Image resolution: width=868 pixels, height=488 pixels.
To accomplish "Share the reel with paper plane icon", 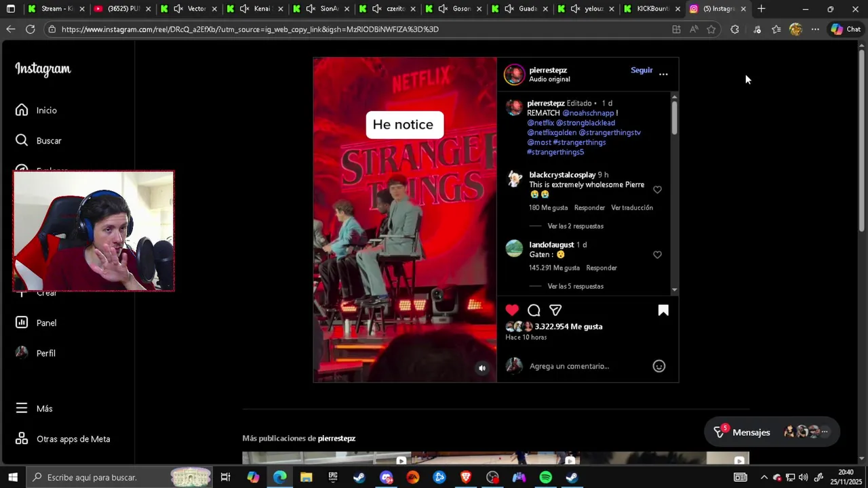I will tap(555, 310).
